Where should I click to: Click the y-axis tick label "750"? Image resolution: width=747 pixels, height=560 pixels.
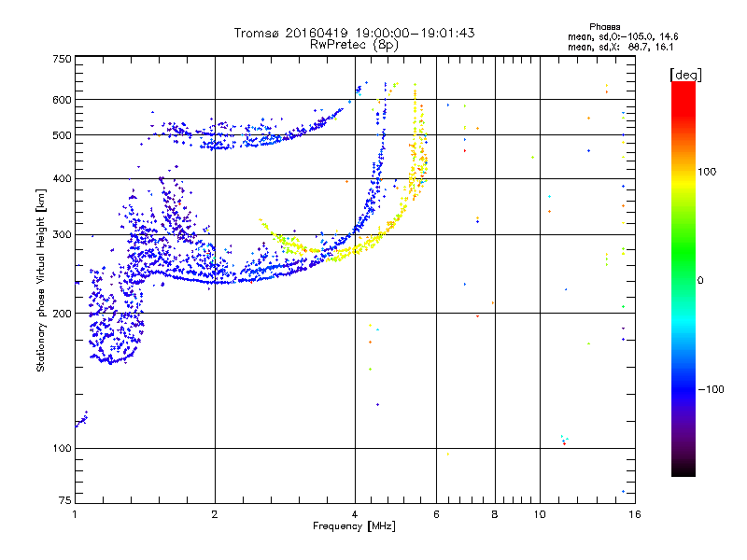coord(62,59)
